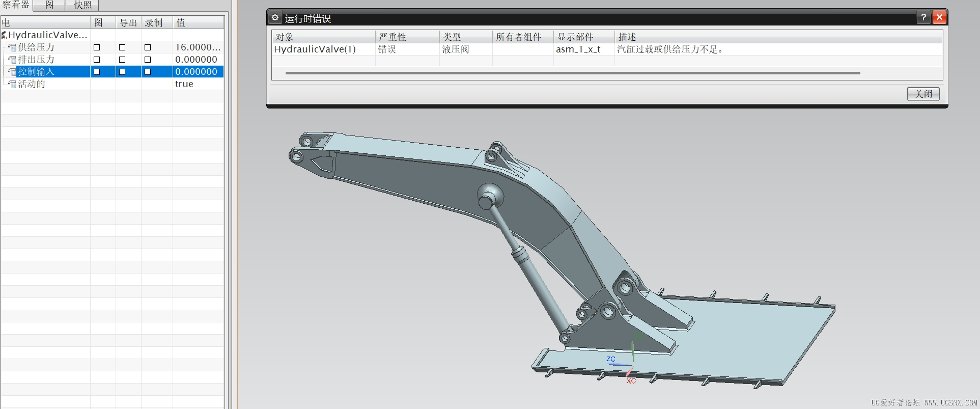Click the 供给压力 row icon
Image resolution: width=980 pixels, height=409 pixels.
tap(12, 47)
